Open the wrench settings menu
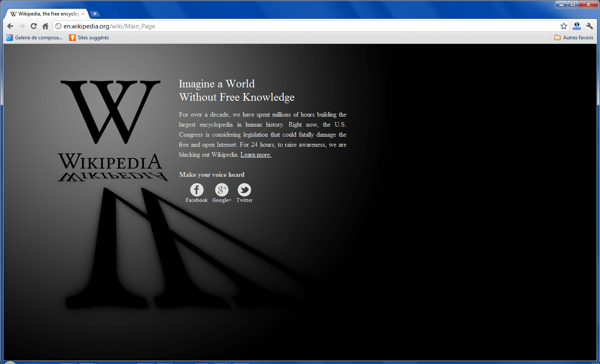The image size is (600, 364). pos(590,26)
